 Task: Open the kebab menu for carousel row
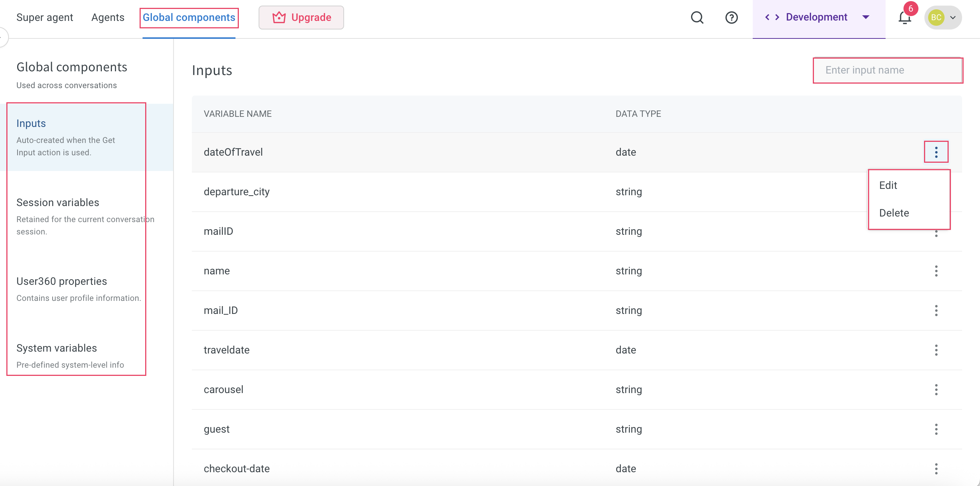936,390
